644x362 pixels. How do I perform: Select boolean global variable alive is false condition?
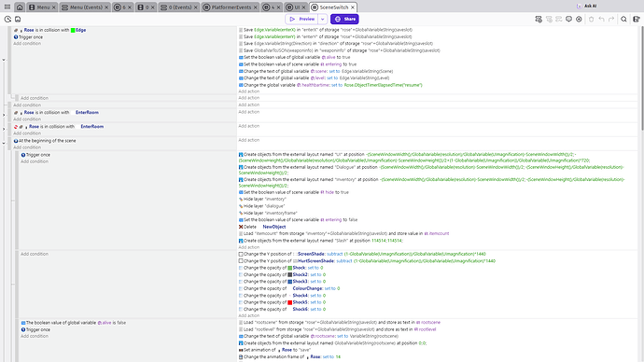74,323
